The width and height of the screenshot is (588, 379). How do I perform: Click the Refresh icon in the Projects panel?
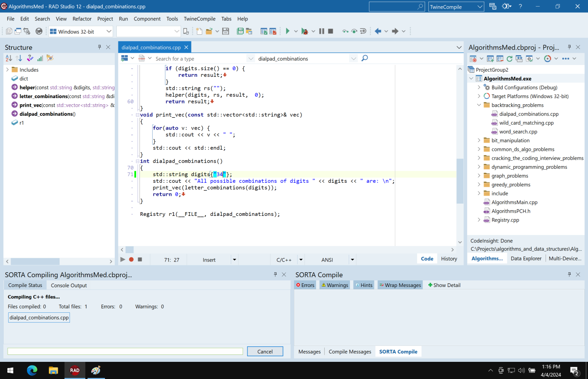[510, 58]
